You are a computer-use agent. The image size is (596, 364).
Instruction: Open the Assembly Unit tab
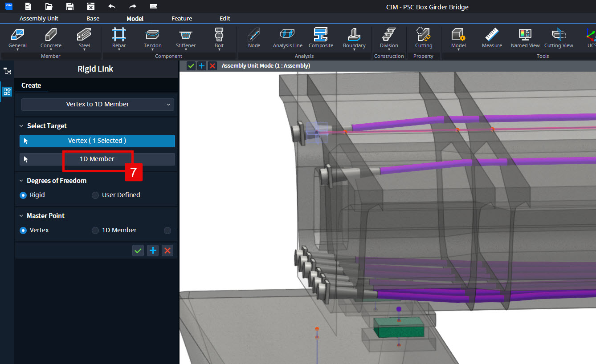39,18
